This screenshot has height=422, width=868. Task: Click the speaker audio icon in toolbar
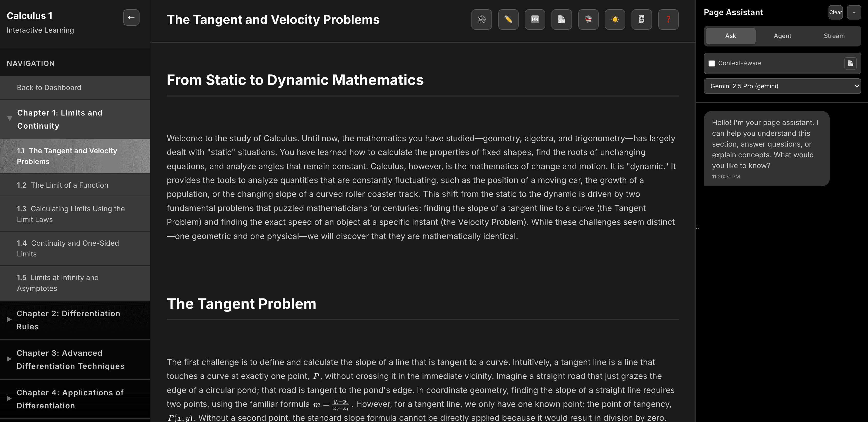pos(481,20)
